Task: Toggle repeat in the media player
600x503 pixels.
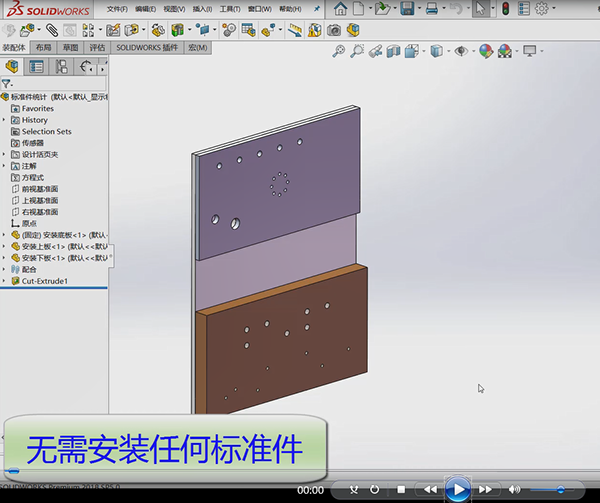Action: click(375, 490)
